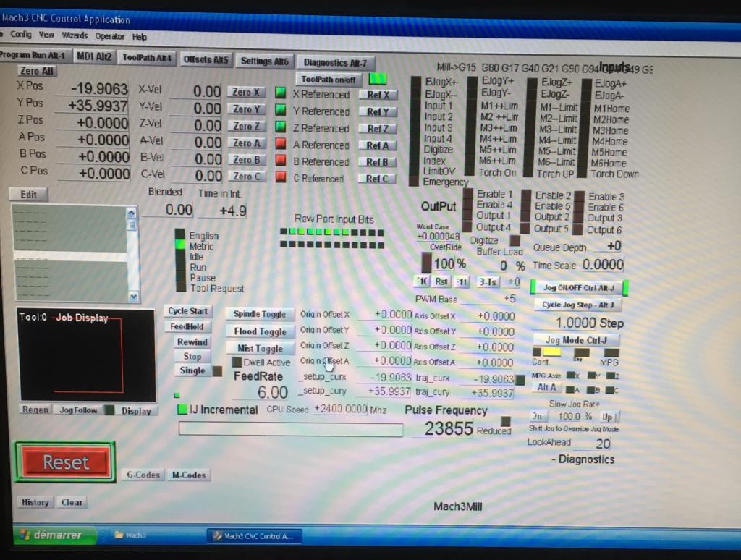Viewport: 741px width, 560px height.
Task: Click the X Referenced green LED indicator
Action: pos(280,93)
